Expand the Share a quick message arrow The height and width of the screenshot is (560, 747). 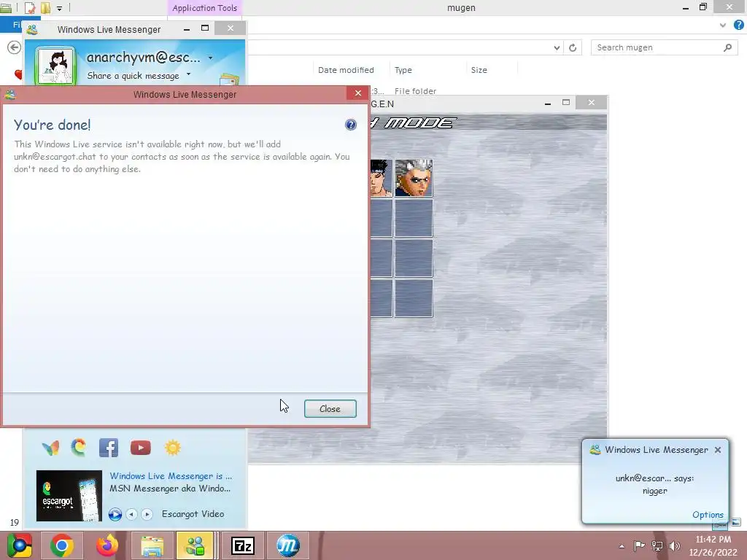pyautogui.click(x=189, y=74)
